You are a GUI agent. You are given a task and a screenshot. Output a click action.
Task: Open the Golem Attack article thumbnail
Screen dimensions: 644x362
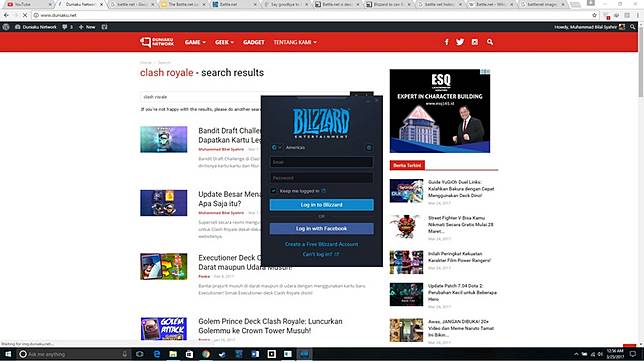(163, 328)
